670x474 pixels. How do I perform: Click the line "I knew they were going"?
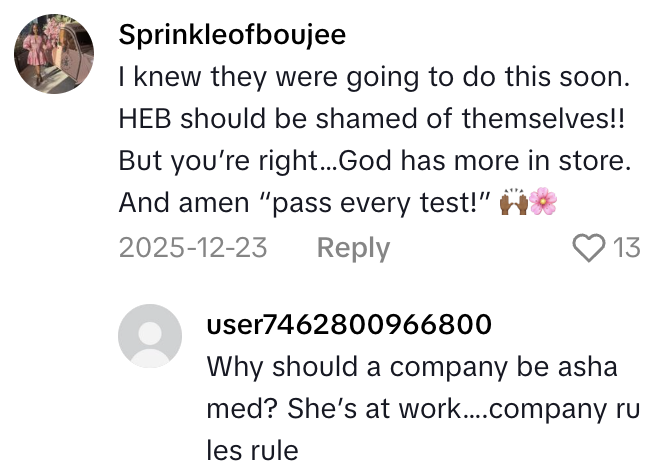(258, 74)
